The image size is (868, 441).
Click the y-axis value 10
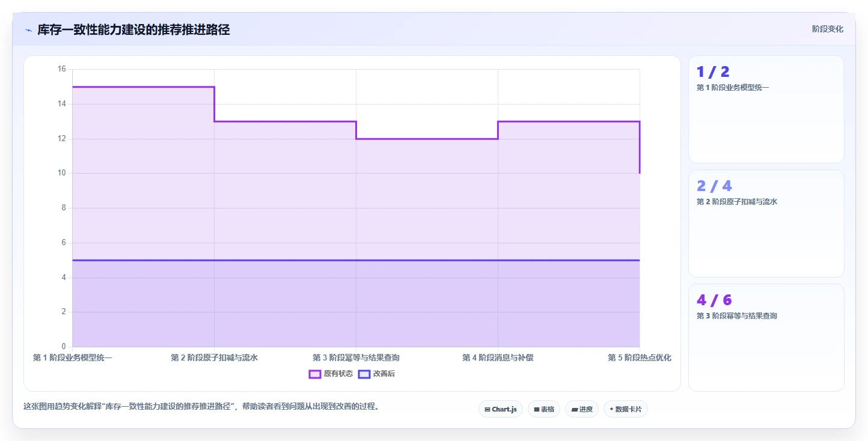point(61,173)
